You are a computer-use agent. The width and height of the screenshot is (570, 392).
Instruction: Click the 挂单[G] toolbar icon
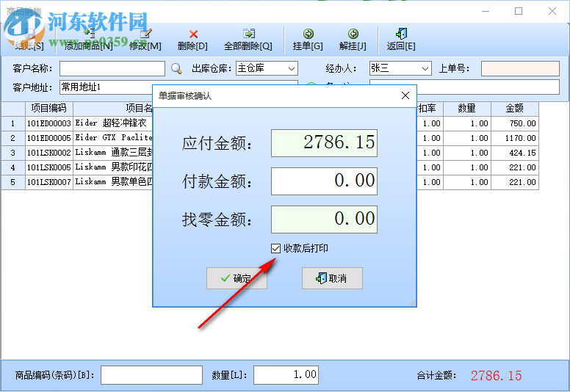point(309,34)
